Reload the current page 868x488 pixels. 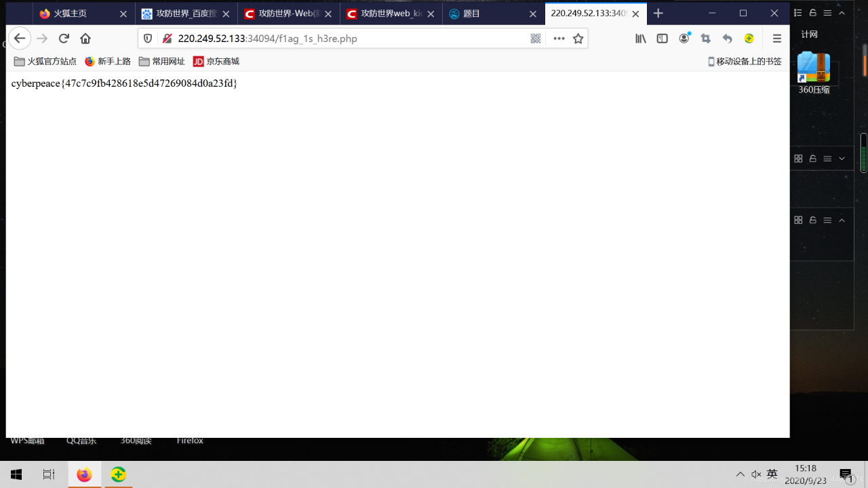pyautogui.click(x=64, y=39)
